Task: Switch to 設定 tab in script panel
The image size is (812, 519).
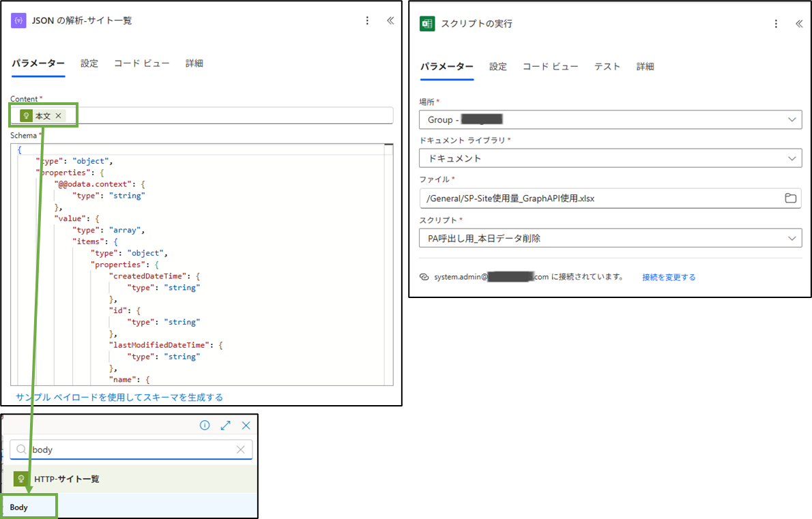Action: pos(497,66)
